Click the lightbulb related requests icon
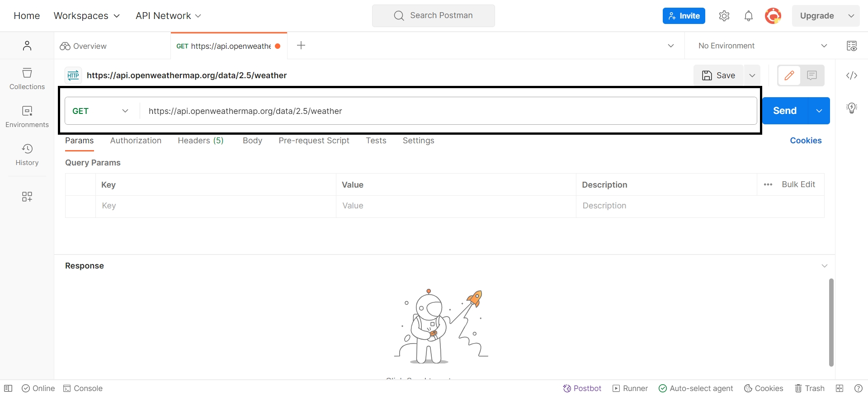The width and height of the screenshot is (868, 396). pyautogui.click(x=852, y=108)
